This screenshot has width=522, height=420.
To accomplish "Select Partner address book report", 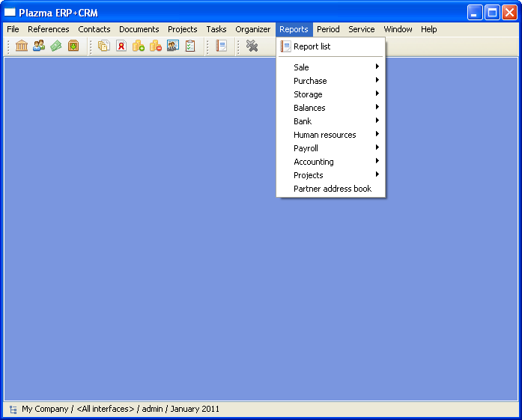I will point(332,189).
